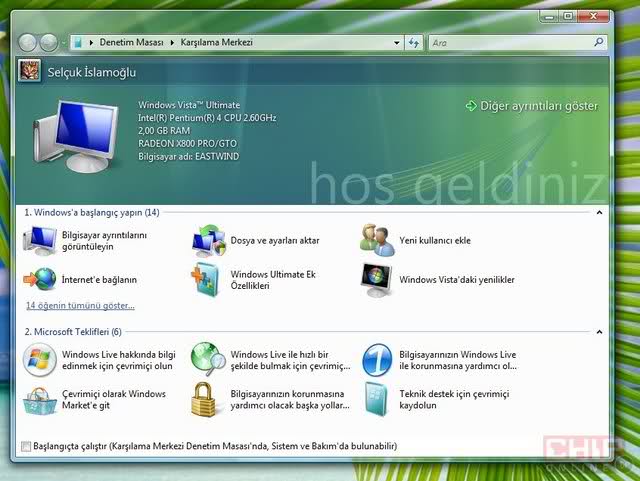Click the İnternet'e bağlanın globe icon
Image resolution: width=640 pixels, height=481 pixels.
pos(40,280)
